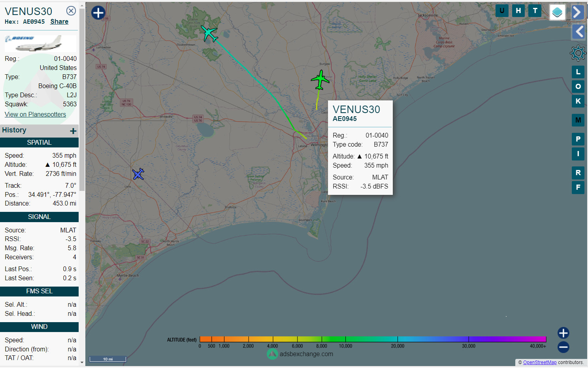Click the FMS SEL section header
This screenshot has height=368, width=588.
[x=39, y=291]
